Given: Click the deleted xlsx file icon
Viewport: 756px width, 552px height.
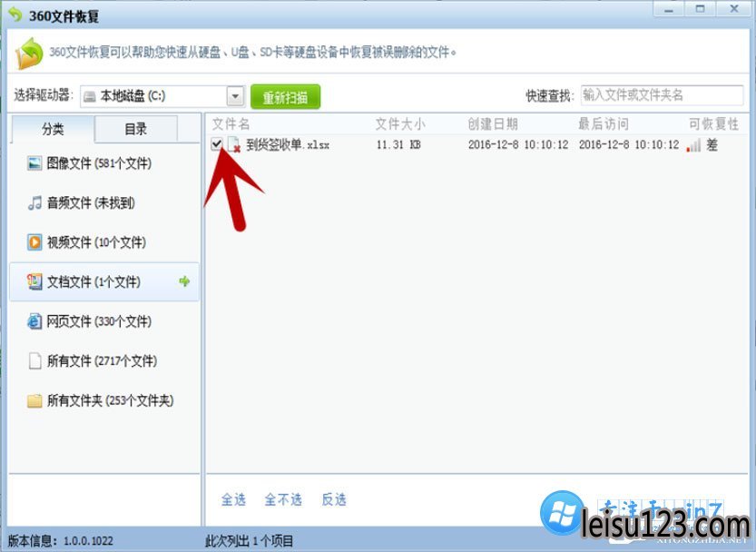Looking at the screenshot, I should coord(234,144).
